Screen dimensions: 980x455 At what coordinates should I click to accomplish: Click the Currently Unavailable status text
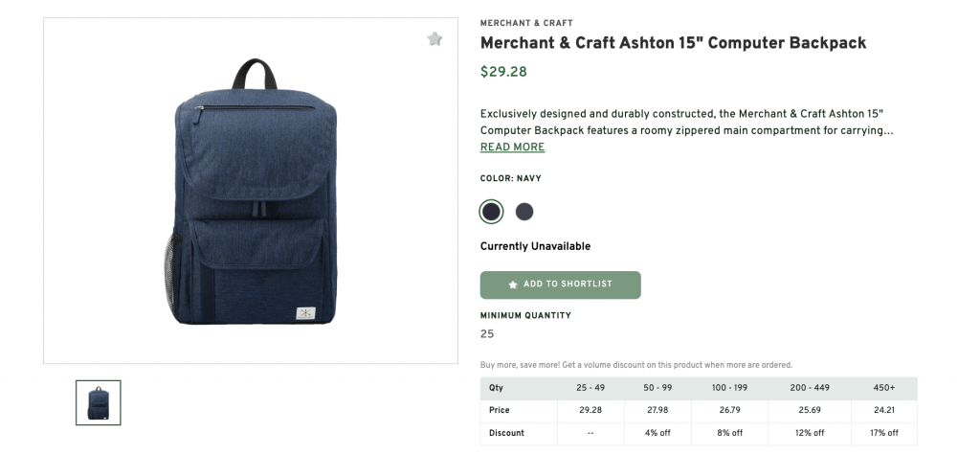[x=535, y=246]
